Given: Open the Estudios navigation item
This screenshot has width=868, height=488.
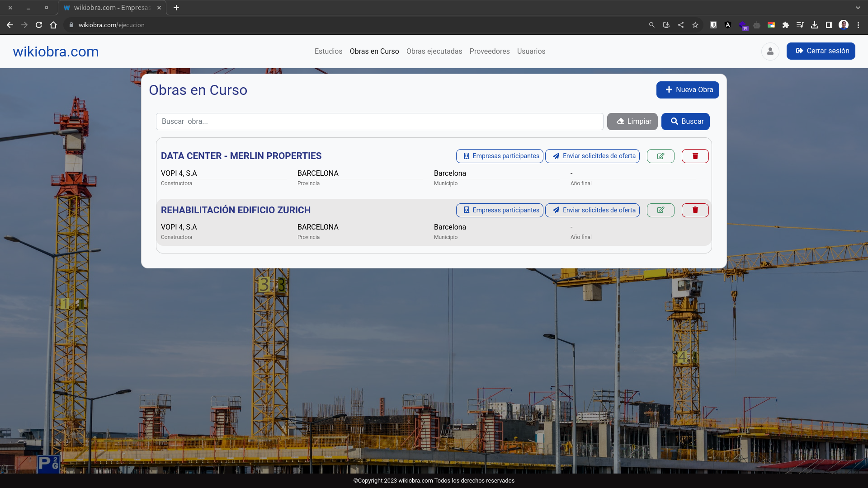Looking at the screenshot, I should pos(328,51).
